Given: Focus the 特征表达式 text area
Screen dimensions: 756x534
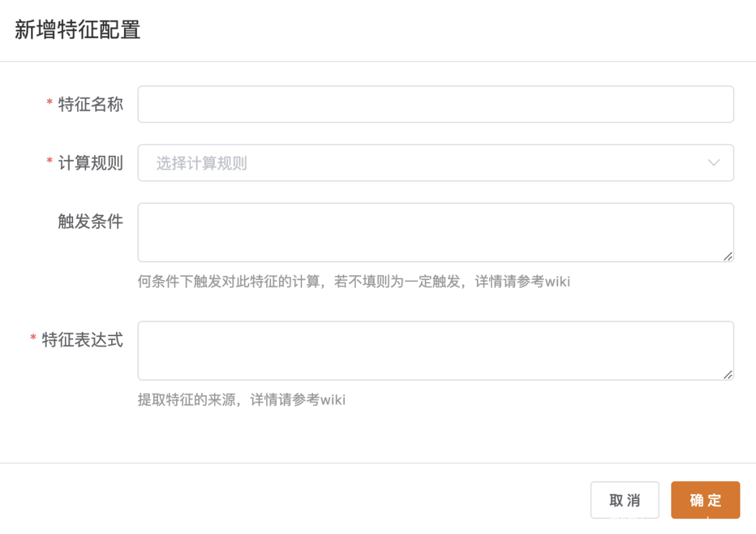Looking at the screenshot, I should [435, 350].
